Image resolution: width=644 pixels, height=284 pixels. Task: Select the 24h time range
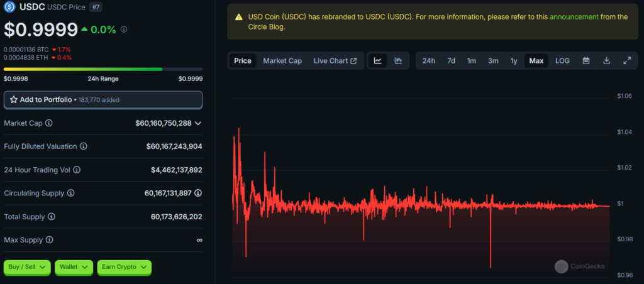point(429,61)
